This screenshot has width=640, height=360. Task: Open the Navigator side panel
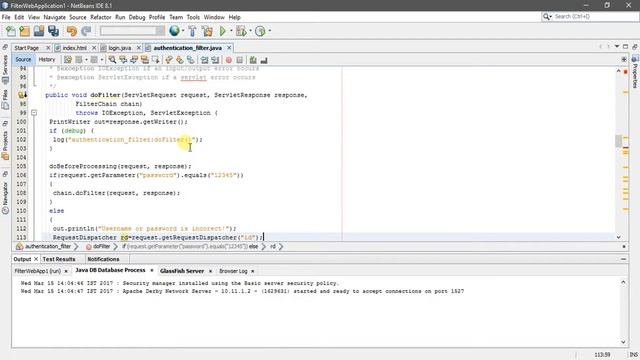[x=5, y=198]
